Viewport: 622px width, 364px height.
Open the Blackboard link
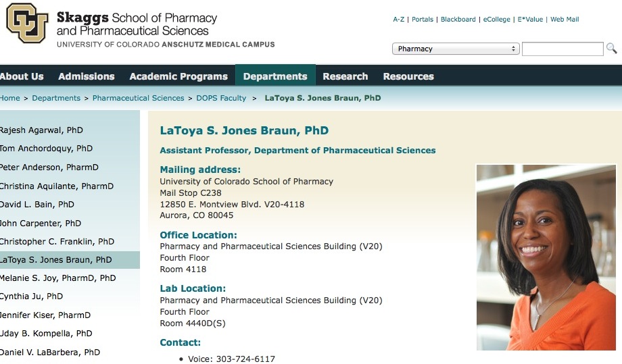[x=458, y=20]
